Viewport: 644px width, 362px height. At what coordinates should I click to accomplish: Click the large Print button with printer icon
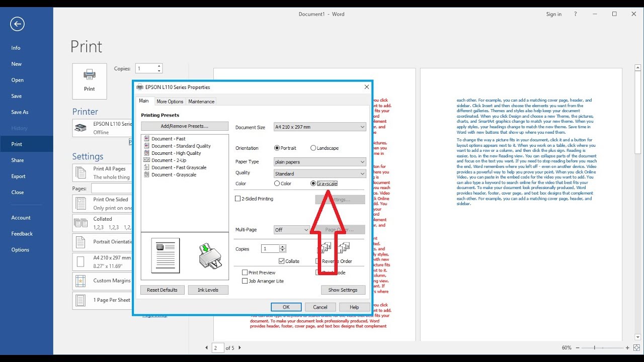coord(90,81)
